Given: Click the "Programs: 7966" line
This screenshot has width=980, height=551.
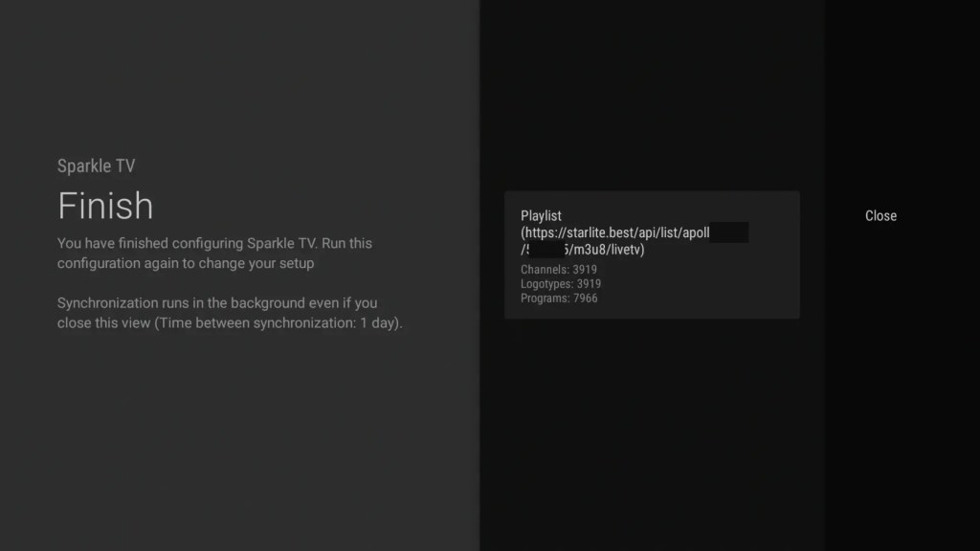Looking at the screenshot, I should coord(559,298).
